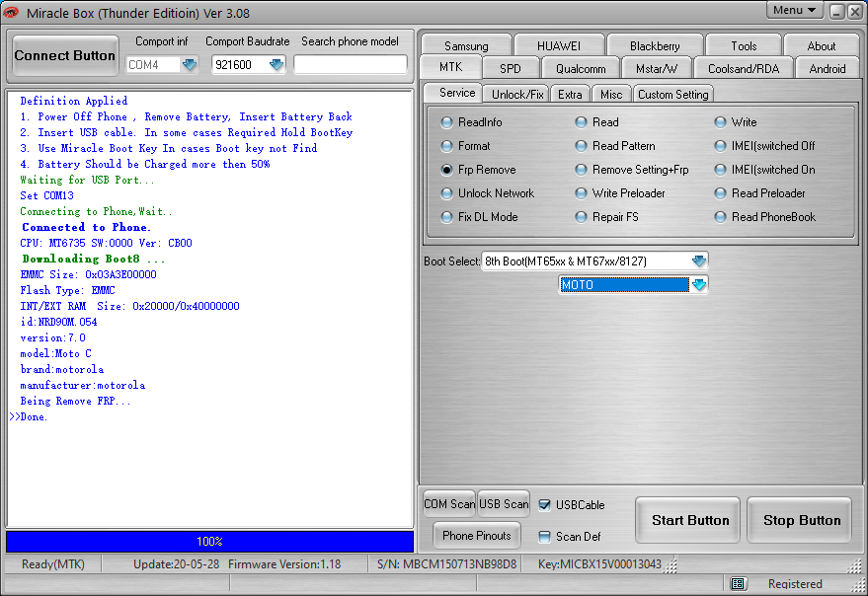Screen dimensions: 868x596
Task: Open the Extra sub-tab
Action: [x=570, y=94]
